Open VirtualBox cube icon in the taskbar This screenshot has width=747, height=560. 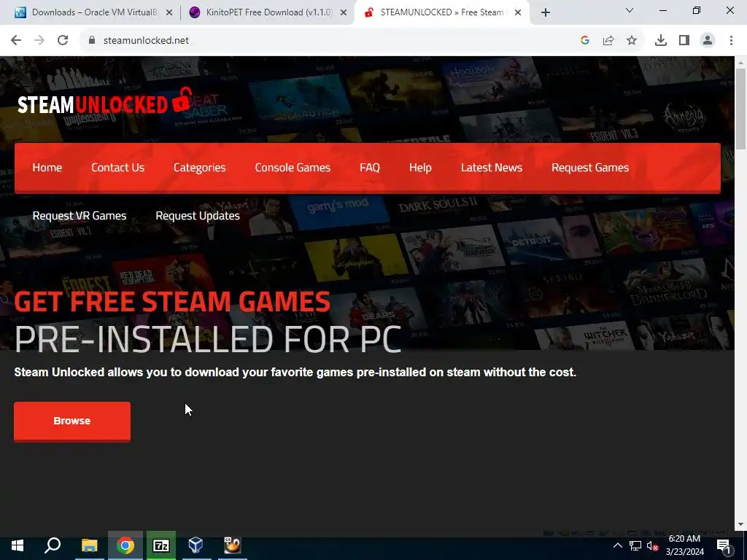(196, 545)
